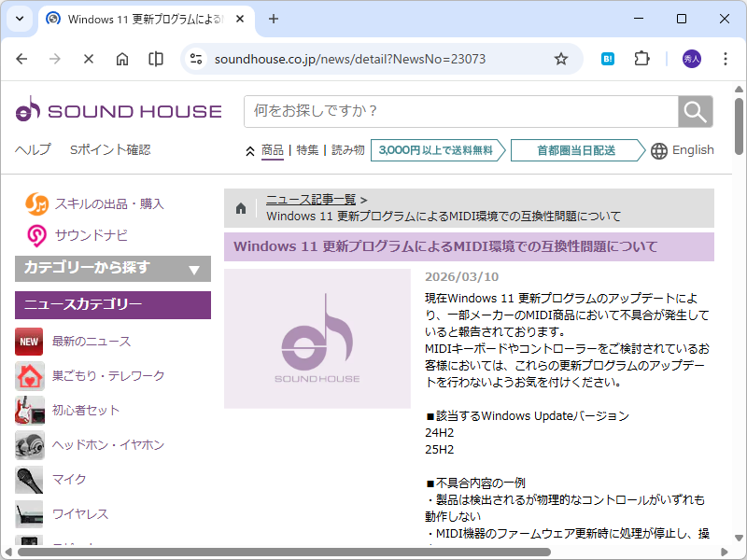747x560 pixels.
Task: Select the microphone icon for マイク
Action: [29, 480]
